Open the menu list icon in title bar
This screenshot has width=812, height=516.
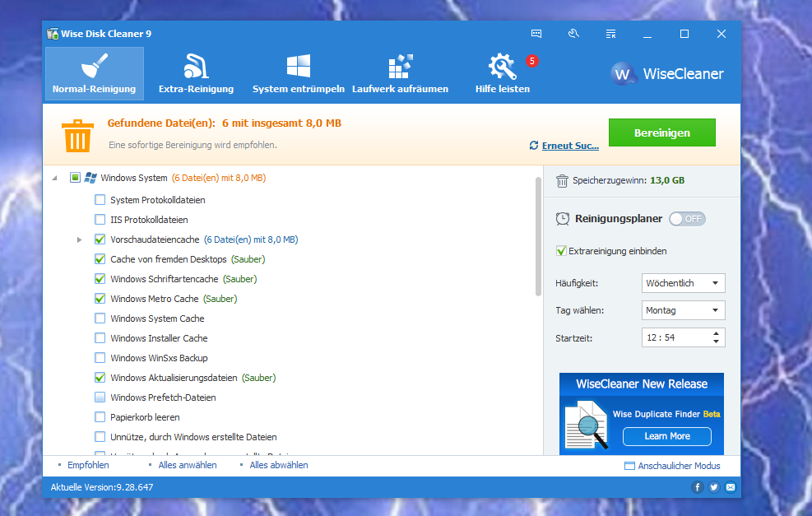click(610, 34)
